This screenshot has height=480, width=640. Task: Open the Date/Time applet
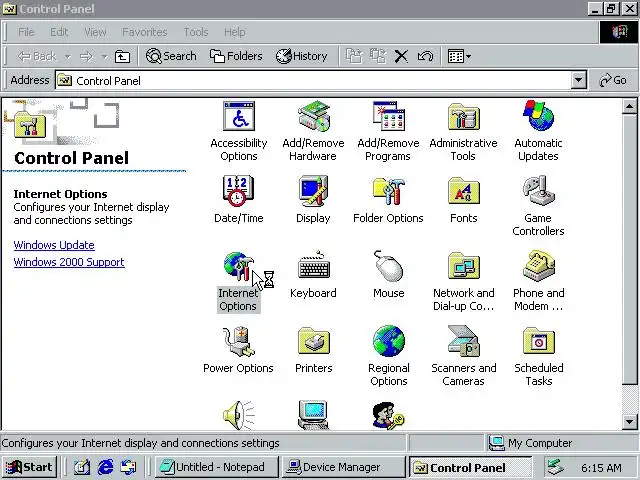pos(239,191)
